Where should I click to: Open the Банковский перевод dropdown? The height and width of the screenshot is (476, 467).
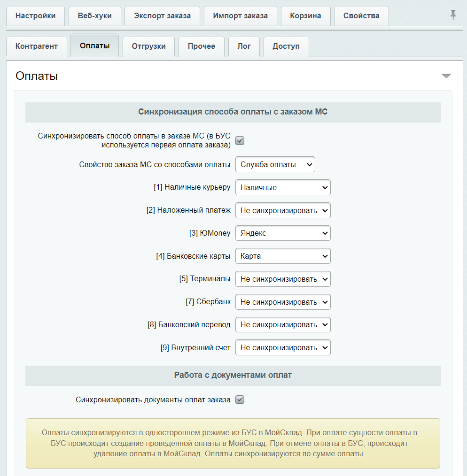tap(283, 325)
